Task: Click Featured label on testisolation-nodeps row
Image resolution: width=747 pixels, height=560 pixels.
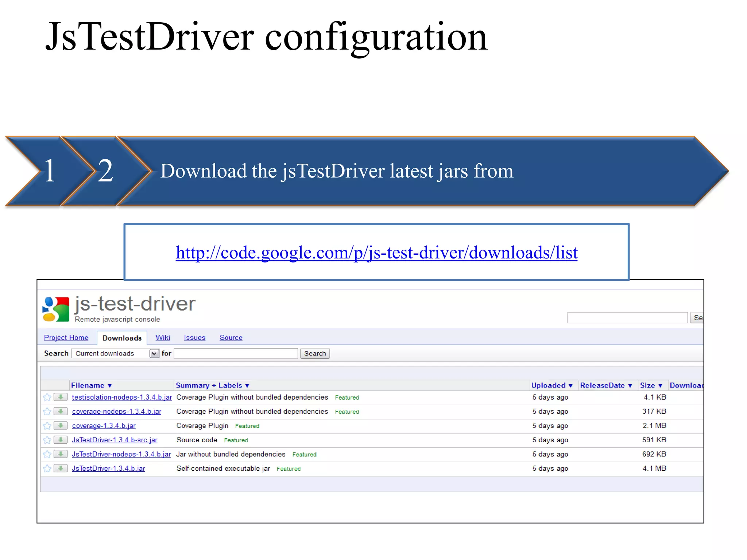Action: pos(347,398)
